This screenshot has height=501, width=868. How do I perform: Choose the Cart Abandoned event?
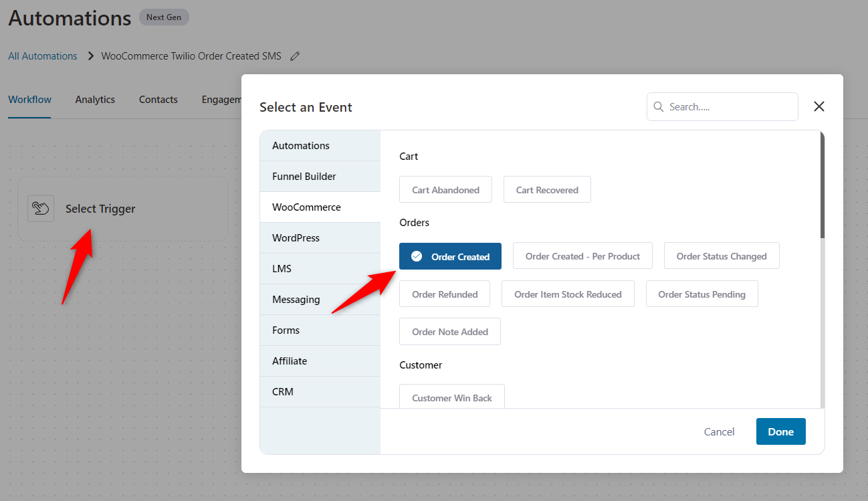445,190
